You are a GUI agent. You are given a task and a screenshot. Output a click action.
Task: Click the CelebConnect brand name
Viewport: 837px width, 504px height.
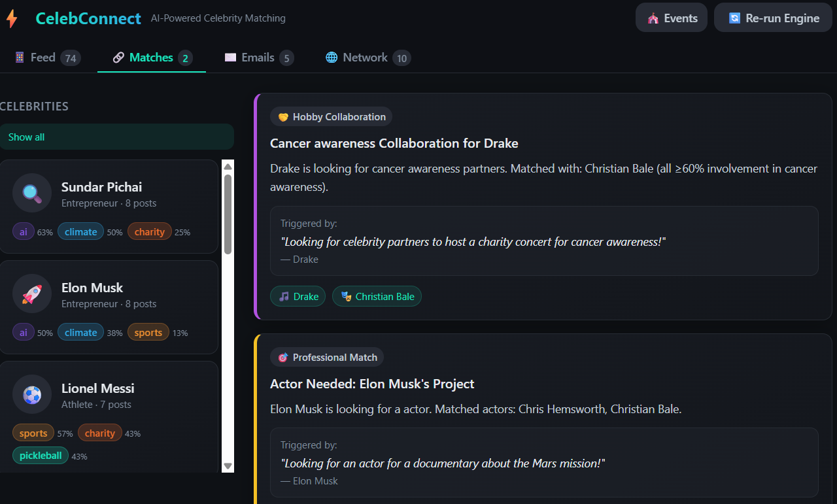coord(88,18)
